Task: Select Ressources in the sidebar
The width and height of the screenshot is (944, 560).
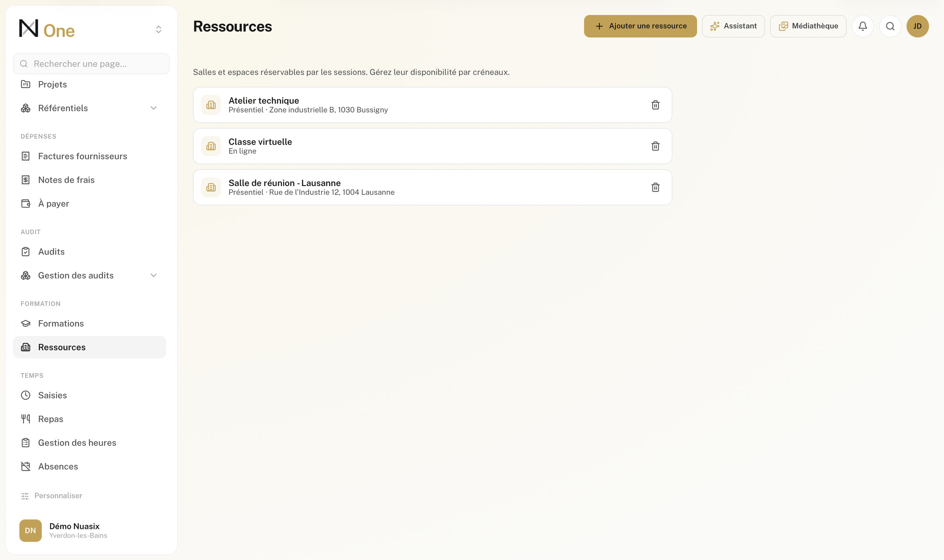Action: click(x=90, y=347)
